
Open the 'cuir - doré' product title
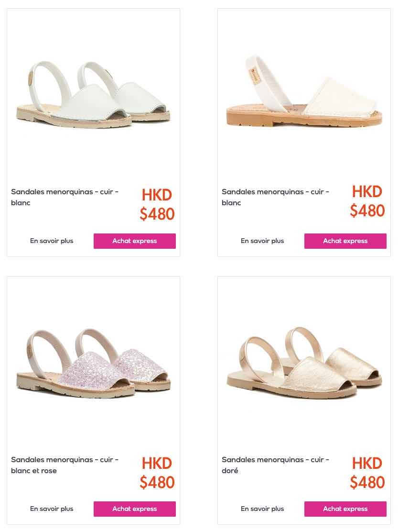275,465
